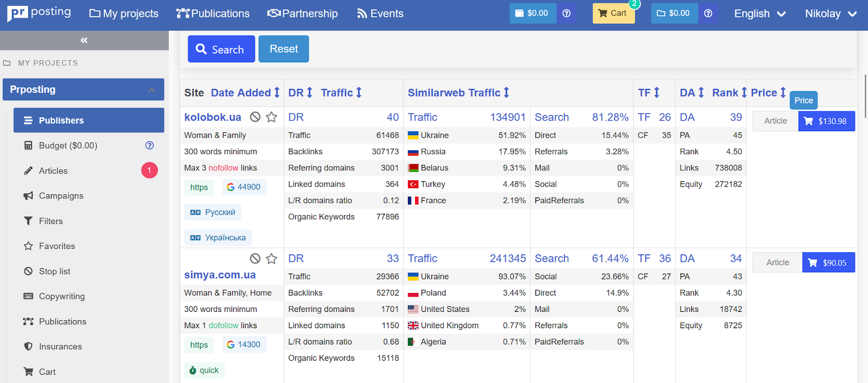This screenshot has height=383, width=868.
Task: Open Articles in sidebar
Action: pyautogui.click(x=53, y=171)
